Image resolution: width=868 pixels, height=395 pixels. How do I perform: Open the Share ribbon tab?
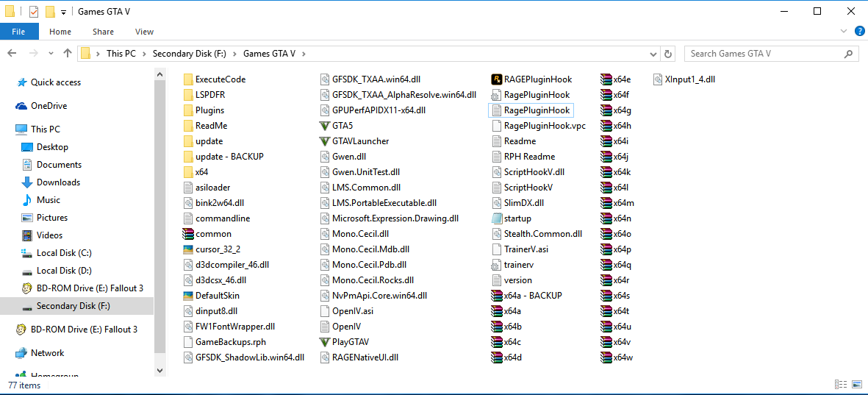[103, 32]
